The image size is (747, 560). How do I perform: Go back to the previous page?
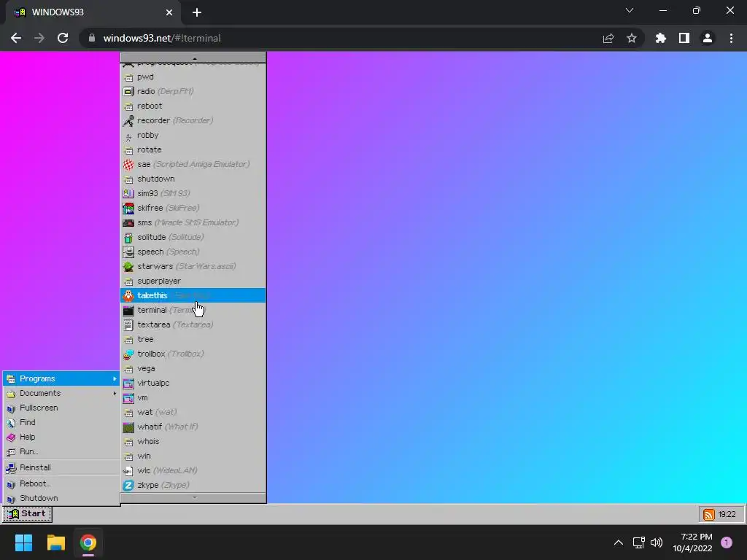tap(16, 38)
